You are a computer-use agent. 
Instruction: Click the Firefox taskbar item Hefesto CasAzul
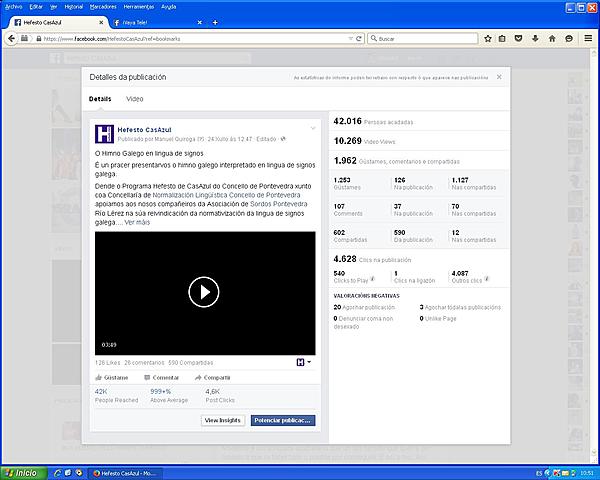tap(125, 473)
